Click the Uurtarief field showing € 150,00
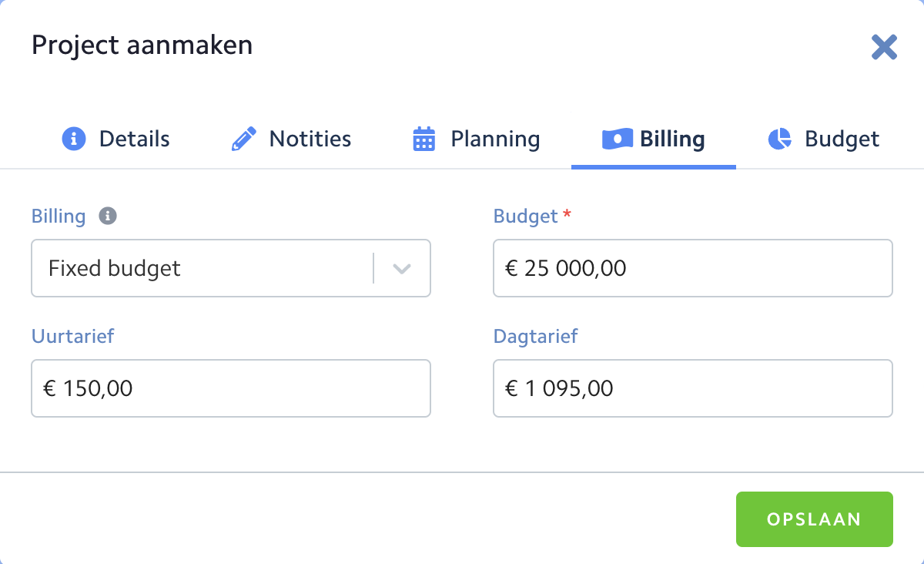Screen dimensions: 924x564 pos(231,388)
